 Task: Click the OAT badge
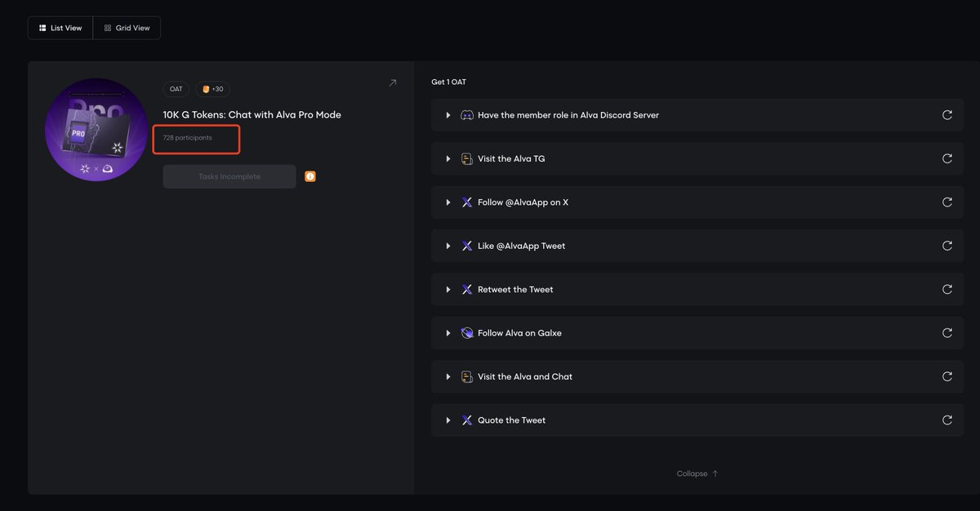(176, 89)
